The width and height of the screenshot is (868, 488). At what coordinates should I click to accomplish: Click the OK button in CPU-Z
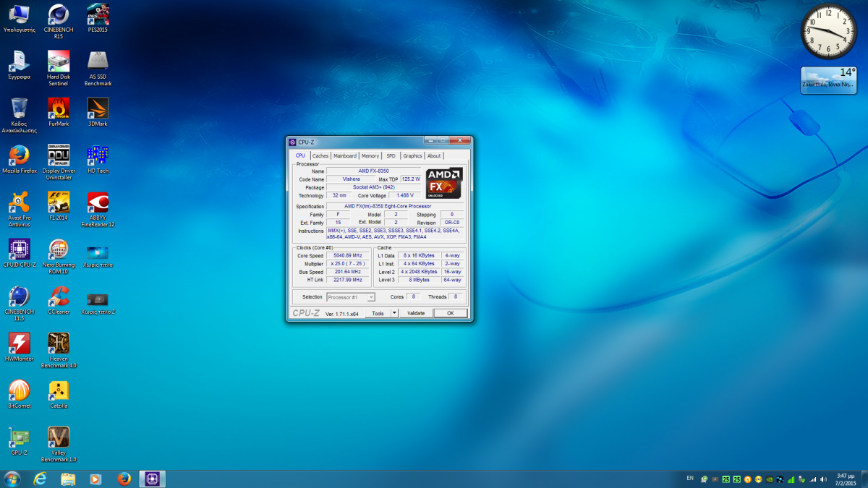[450, 313]
